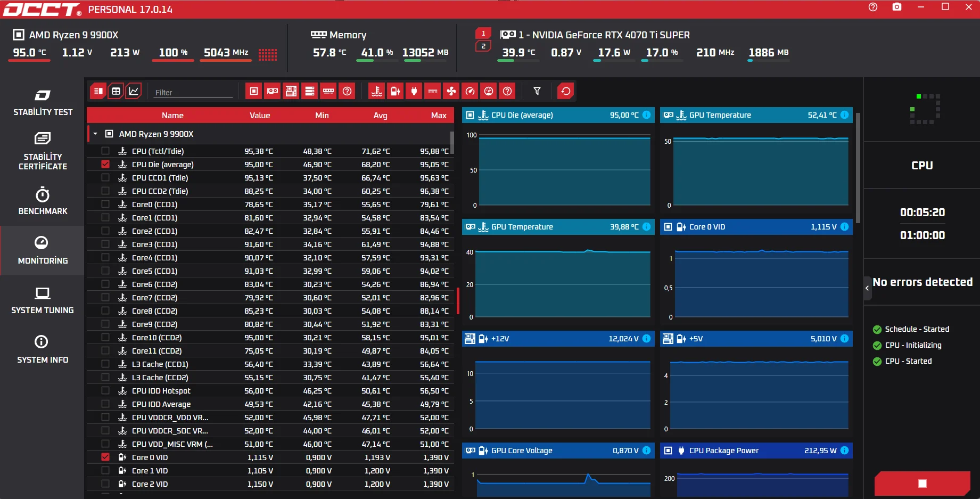Image resolution: width=980 pixels, height=499 pixels.
Task: Toggle current sensor filter icon
Action: tap(433, 91)
